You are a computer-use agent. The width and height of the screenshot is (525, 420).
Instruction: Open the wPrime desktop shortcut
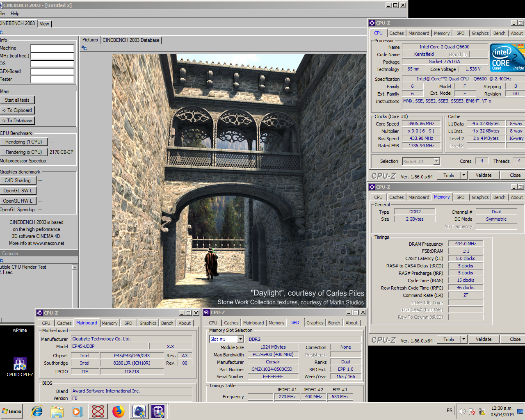point(20,330)
